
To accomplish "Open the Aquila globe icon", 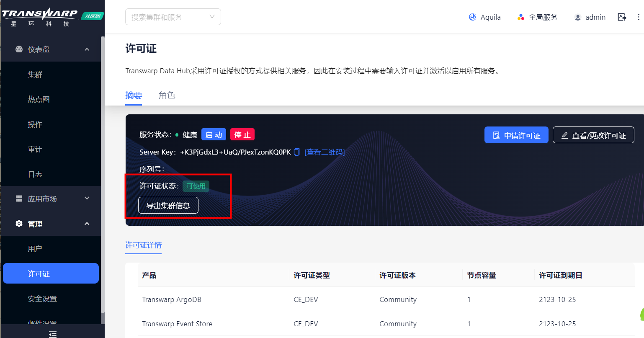I will point(472,17).
